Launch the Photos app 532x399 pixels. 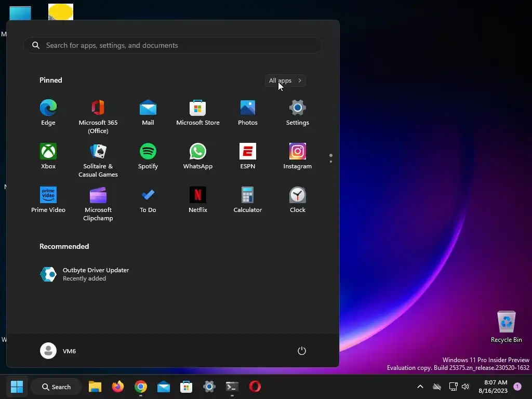click(x=248, y=113)
